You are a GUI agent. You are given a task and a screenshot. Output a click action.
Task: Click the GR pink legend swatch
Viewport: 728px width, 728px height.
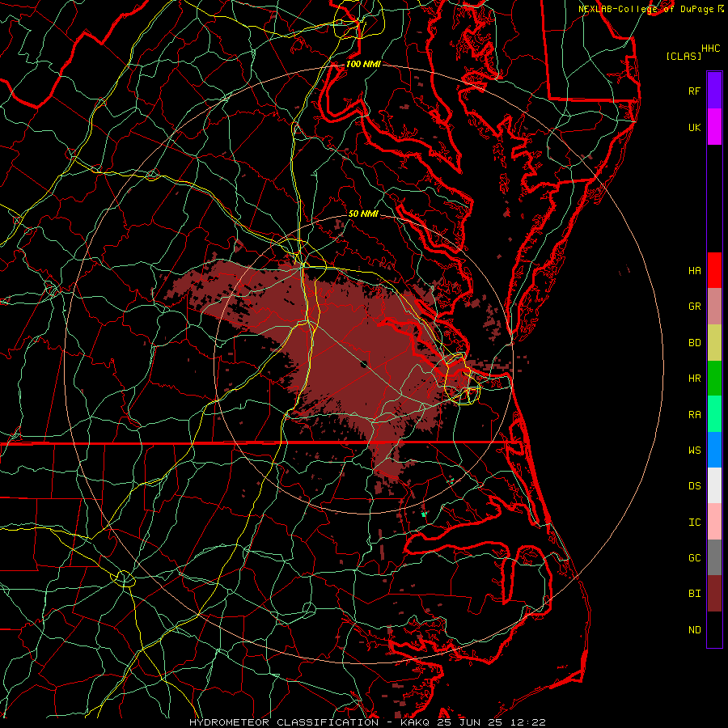point(714,307)
